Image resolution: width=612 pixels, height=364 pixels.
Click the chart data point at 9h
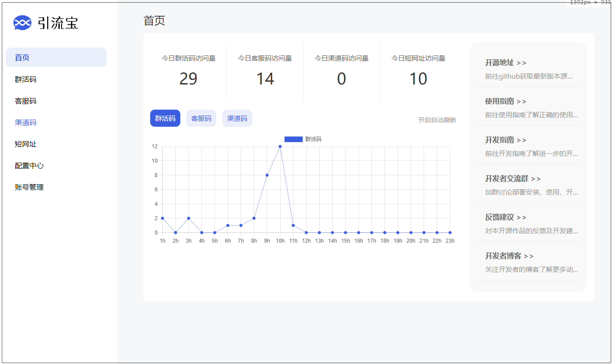pos(267,175)
